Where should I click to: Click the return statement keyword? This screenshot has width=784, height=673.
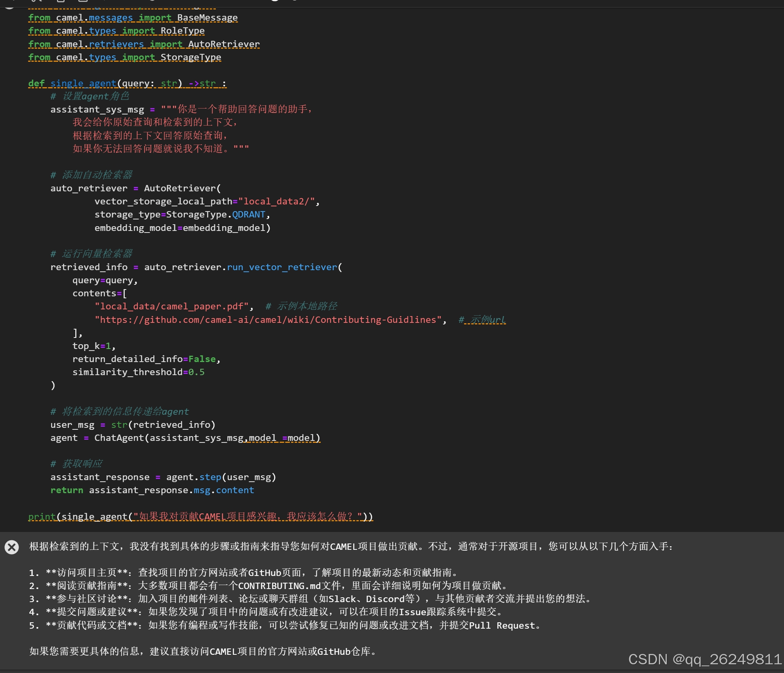[67, 490]
